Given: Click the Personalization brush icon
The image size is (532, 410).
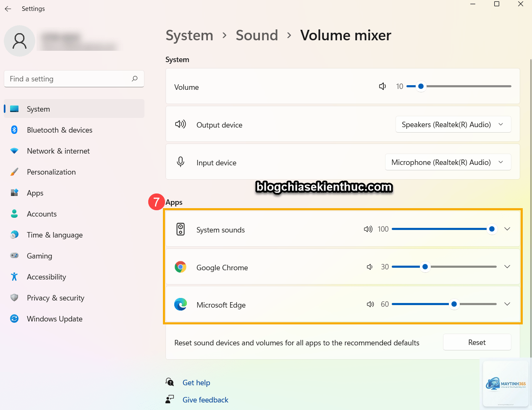Looking at the screenshot, I should [14, 172].
